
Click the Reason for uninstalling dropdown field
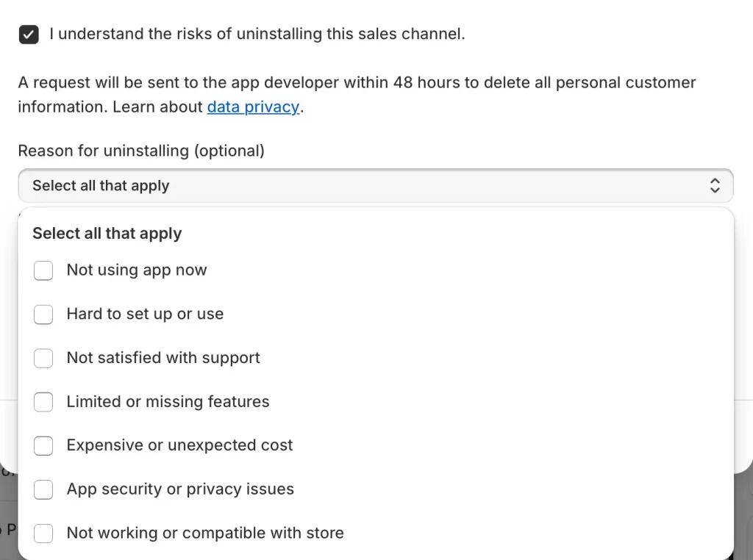(368, 186)
